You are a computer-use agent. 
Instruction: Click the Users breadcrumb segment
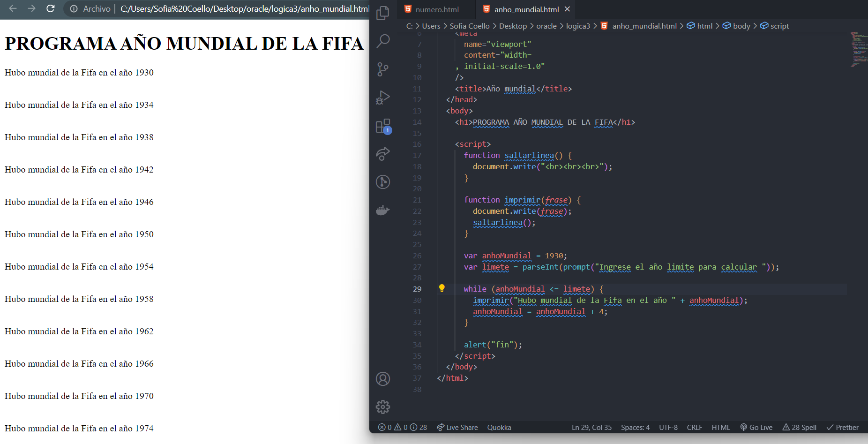coord(431,26)
